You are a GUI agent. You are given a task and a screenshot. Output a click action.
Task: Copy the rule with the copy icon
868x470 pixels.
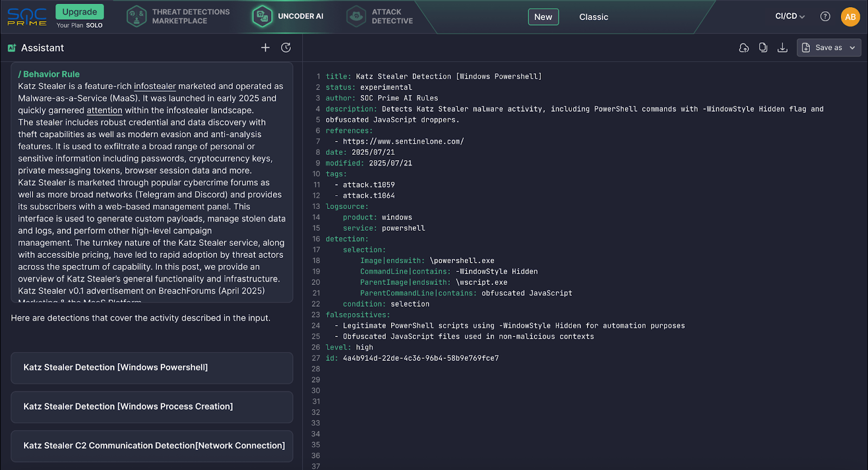click(x=763, y=48)
